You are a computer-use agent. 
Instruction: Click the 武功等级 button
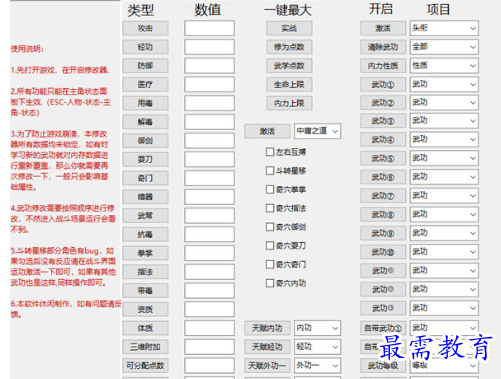click(x=383, y=366)
